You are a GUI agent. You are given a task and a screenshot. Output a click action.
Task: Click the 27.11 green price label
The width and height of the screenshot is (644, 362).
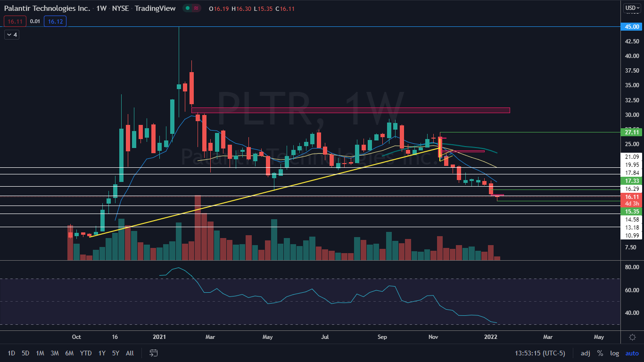[632, 133]
